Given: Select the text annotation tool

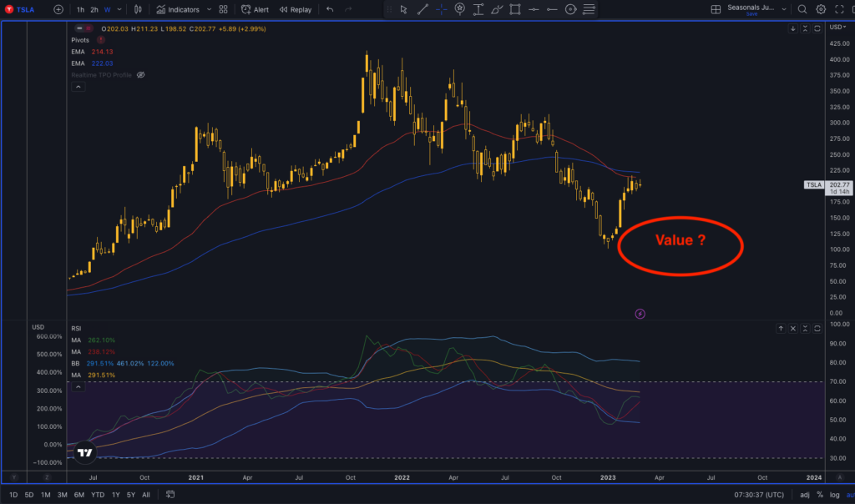Looking at the screenshot, I should [x=478, y=9].
